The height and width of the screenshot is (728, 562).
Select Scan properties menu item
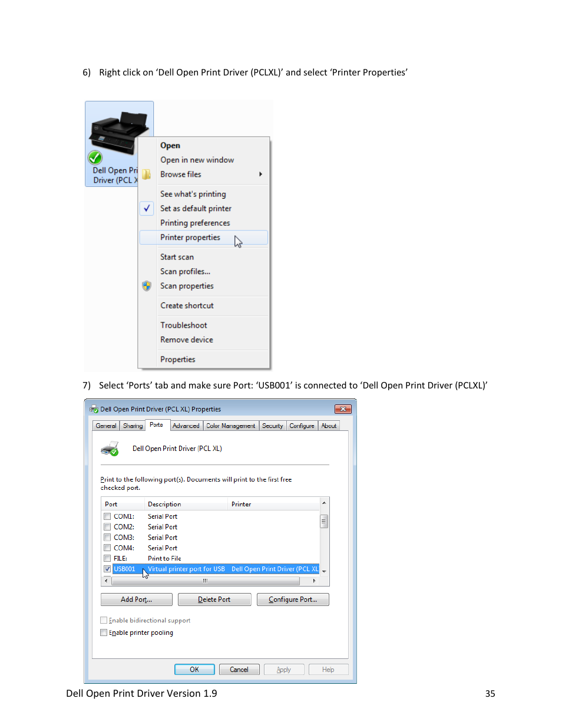[x=187, y=286]
